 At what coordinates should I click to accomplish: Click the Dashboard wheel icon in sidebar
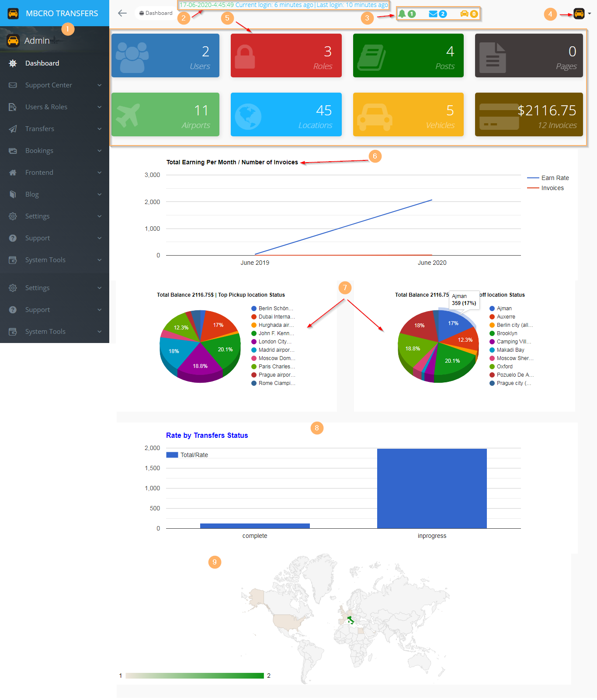click(x=13, y=63)
